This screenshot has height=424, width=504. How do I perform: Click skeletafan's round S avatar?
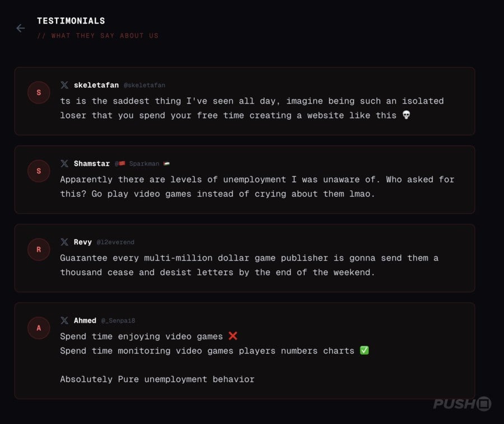pyautogui.click(x=39, y=93)
